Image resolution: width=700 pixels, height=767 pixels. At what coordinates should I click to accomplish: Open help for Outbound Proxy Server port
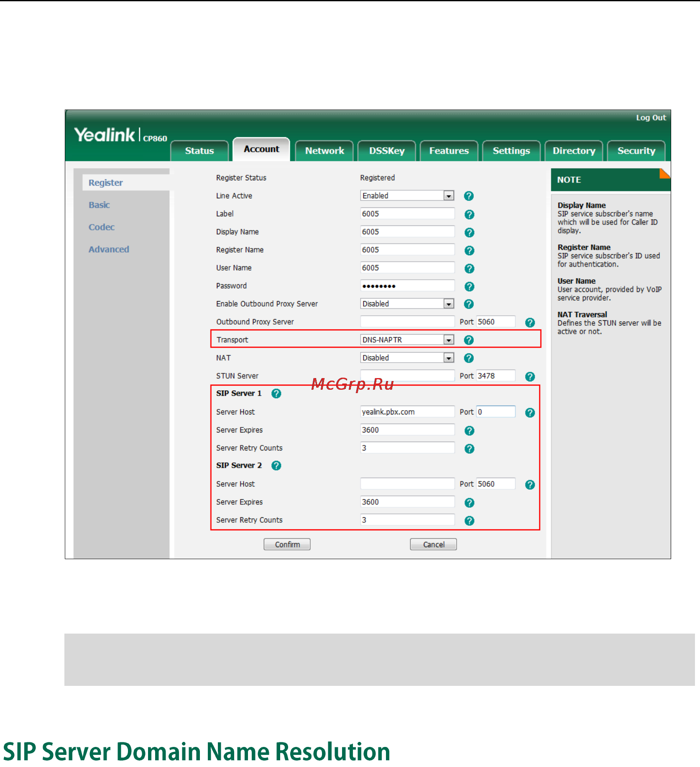click(x=530, y=322)
